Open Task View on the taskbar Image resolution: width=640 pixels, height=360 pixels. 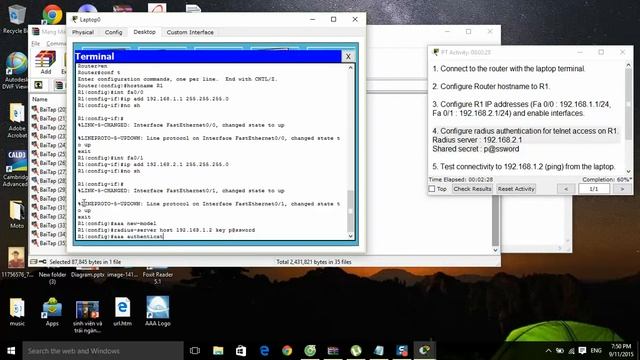coord(195,351)
